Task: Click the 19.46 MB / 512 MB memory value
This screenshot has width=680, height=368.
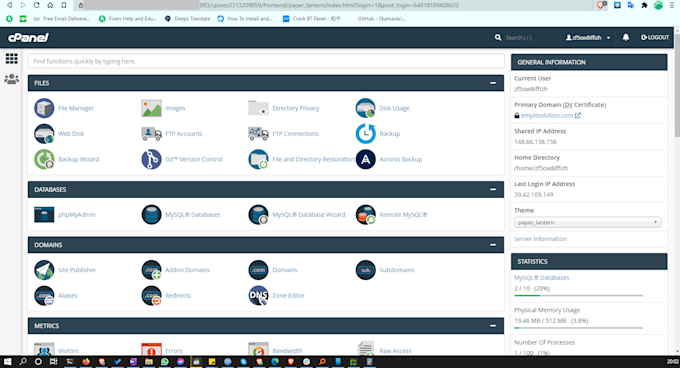Action: 540,321
